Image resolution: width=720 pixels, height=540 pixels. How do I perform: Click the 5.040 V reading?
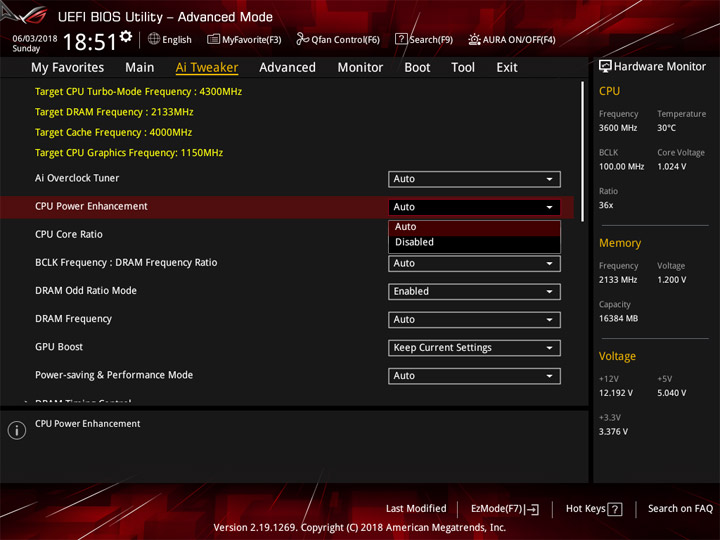coord(671,393)
